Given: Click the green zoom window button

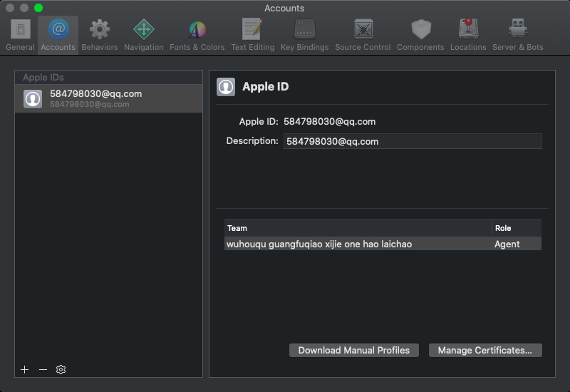Looking at the screenshot, I should [x=38, y=8].
